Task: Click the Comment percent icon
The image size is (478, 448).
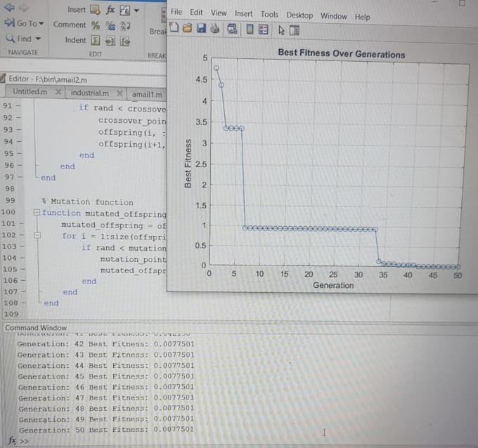Action: [x=96, y=25]
